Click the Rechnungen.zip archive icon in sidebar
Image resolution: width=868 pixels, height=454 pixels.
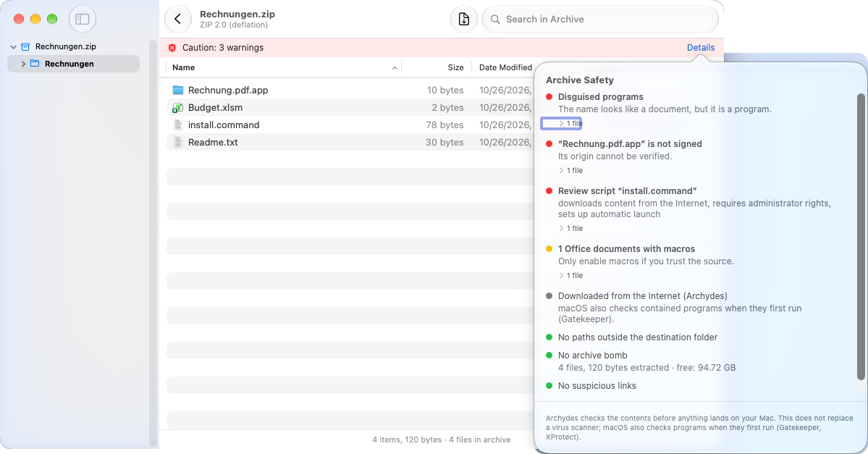(25, 46)
